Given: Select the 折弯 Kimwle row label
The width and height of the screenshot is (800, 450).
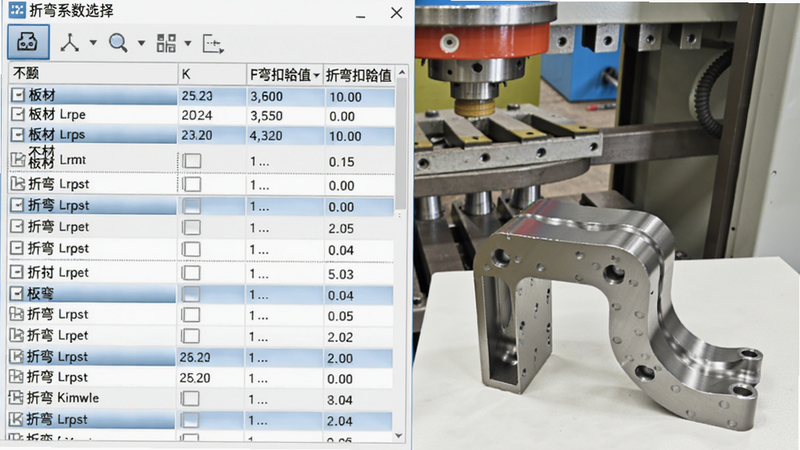Looking at the screenshot, I should pyautogui.click(x=63, y=397).
